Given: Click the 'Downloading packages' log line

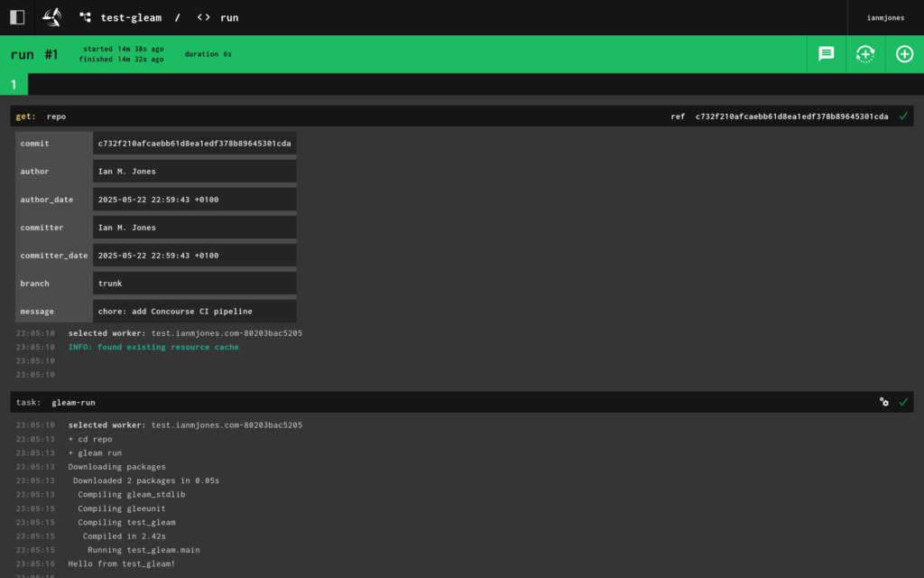Looking at the screenshot, I should (116, 467).
